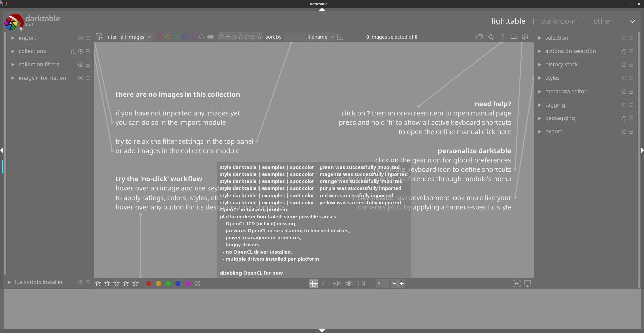Apply the blue color label swatch
Image resolution: width=644 pixels, height=333 pixels.
coord(178,284)
